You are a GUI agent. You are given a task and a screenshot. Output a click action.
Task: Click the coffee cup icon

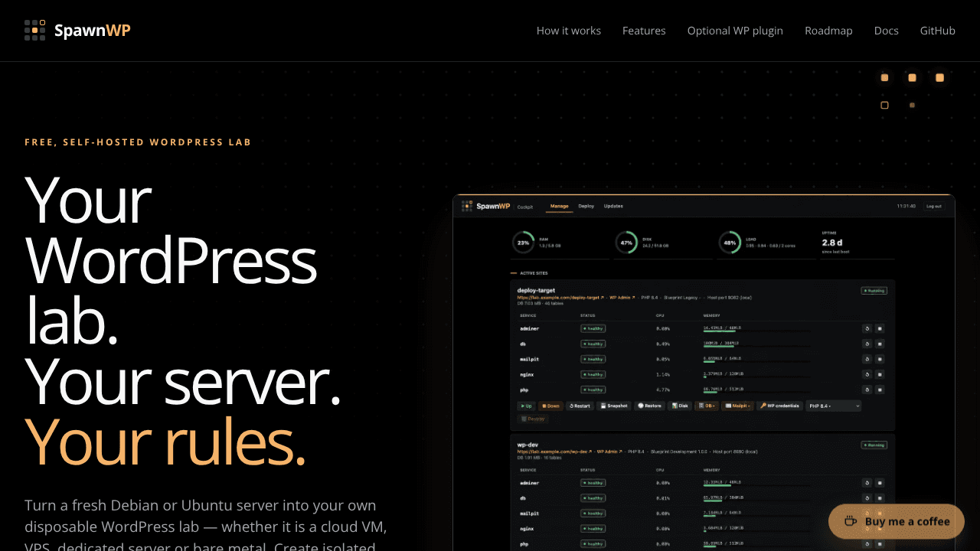pyautogui.click(x=851, y=521)
